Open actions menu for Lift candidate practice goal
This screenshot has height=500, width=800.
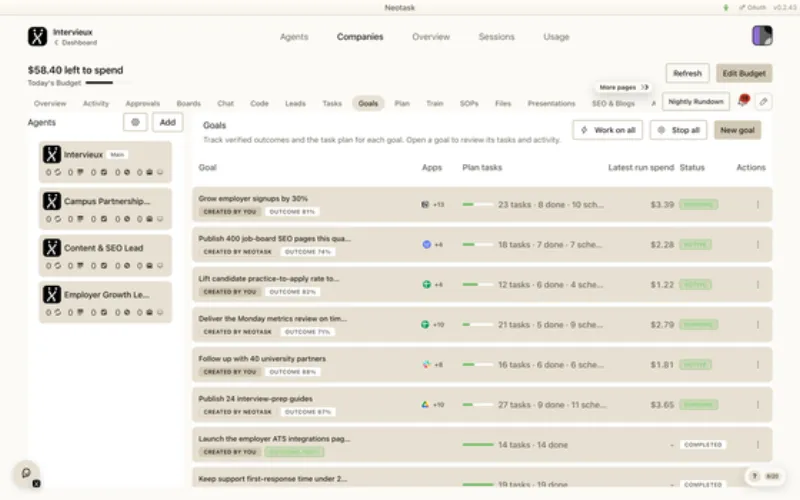[758, 285]
